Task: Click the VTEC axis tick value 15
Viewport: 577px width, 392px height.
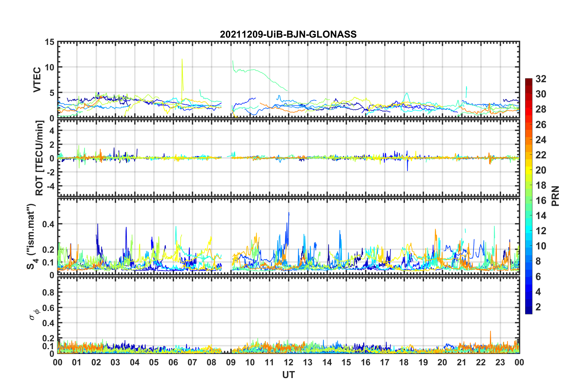Action: point(49,42)
